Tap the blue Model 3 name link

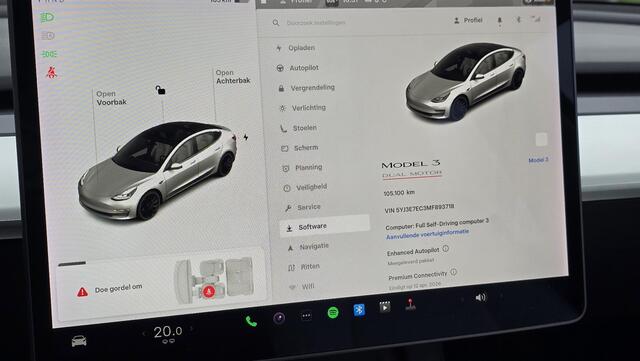[x=538, y=160]
